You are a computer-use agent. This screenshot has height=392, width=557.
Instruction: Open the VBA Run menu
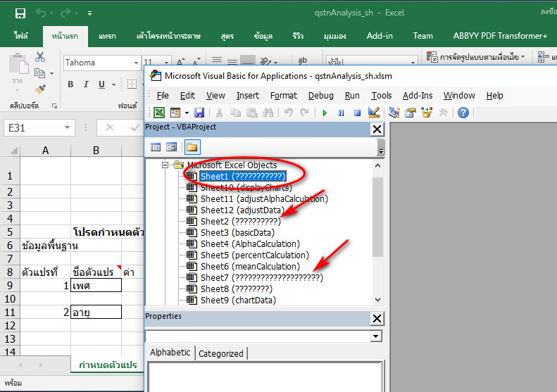click(352, 96)
